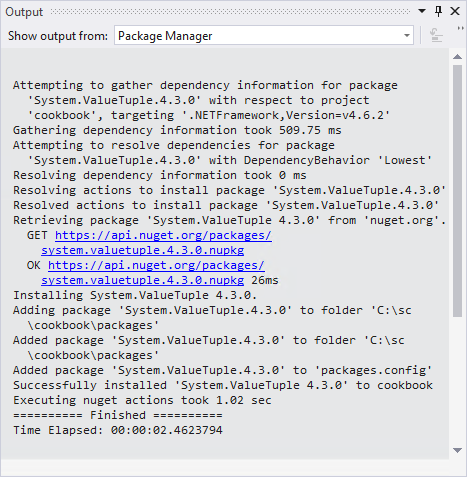Open the Window Position arrow menu
This screenshot has height=477, width=467.
click(x=422, y=11)
